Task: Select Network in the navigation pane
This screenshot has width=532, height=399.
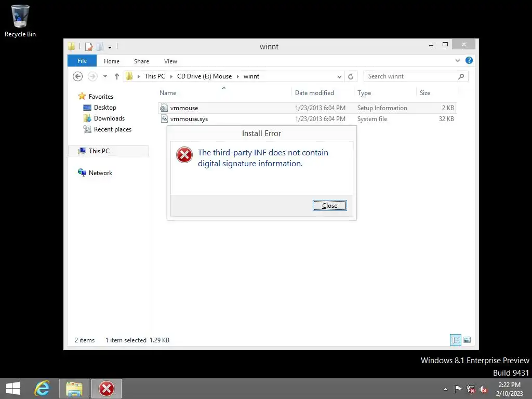Action: tap(100, 172)
